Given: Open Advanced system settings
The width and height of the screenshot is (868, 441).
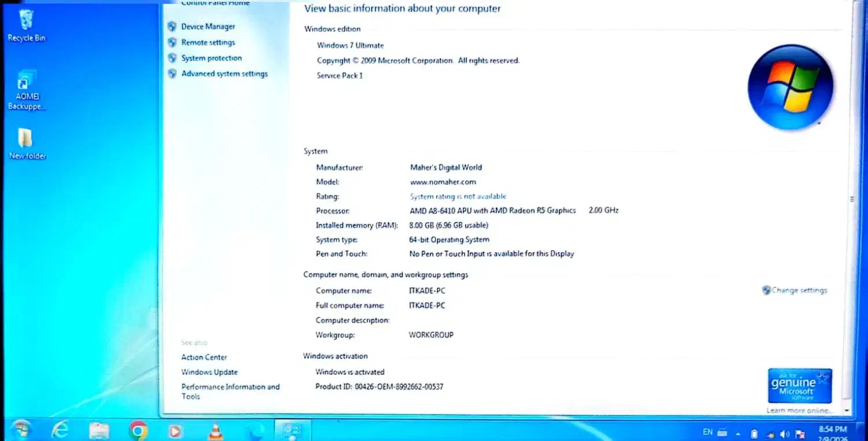Looking at the screenshot, I should pyautogui.click(x=224, y=73).
